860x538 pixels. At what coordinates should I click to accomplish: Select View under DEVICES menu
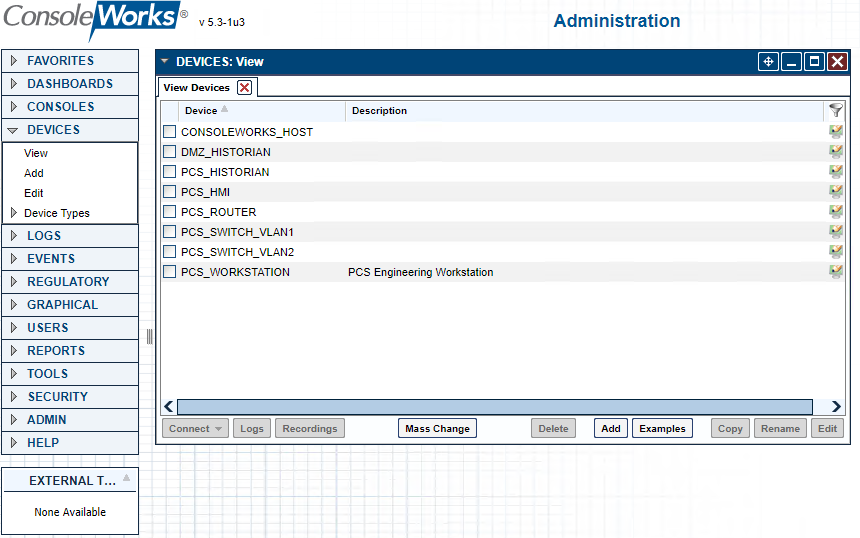coord(36,153)
